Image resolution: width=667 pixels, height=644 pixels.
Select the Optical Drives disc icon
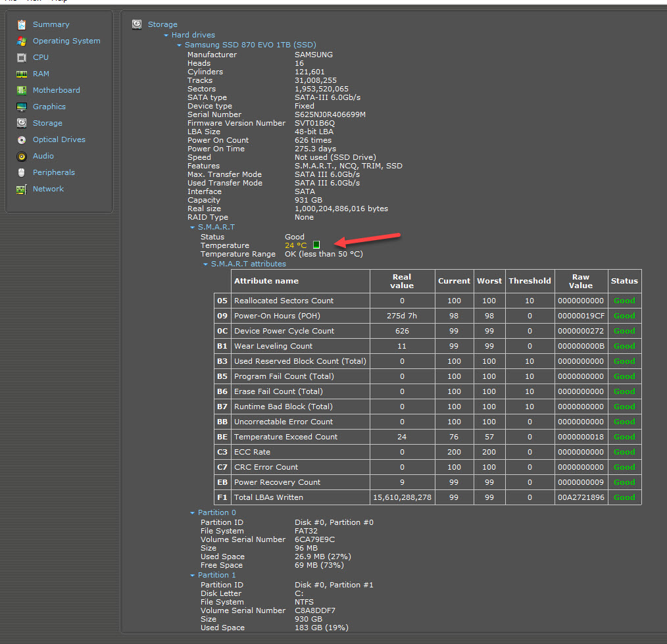point(22,140)
